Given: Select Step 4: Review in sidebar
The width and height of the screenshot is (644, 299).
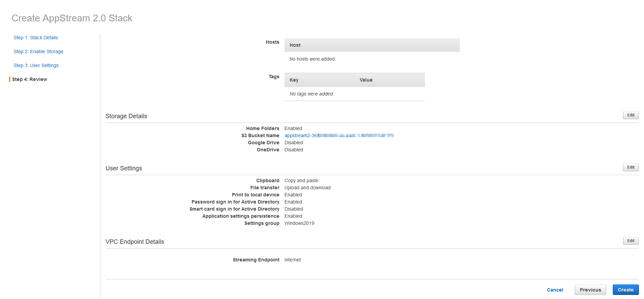Looking at the screenshot, I should 30,79.
